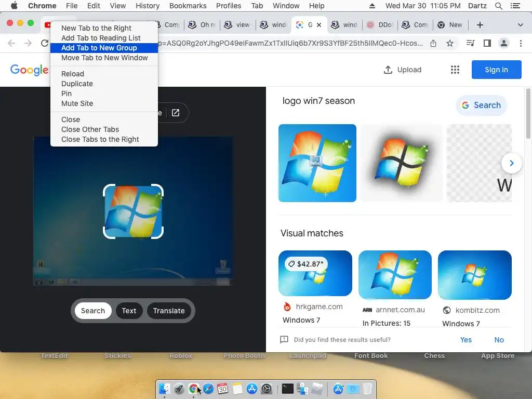Select the Search mode pill
Image resolution: width=532 pixels, height=399 pixels.
click(x=93, y=311)
